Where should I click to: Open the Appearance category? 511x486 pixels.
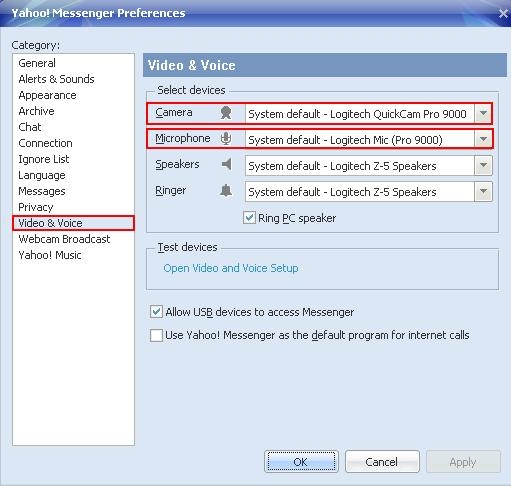47,95
